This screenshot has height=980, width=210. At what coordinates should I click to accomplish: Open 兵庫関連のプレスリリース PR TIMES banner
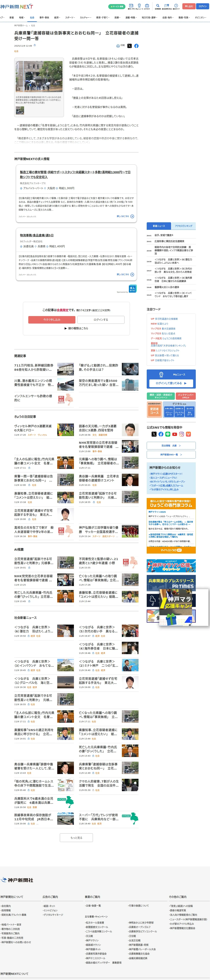click(171, 582)
